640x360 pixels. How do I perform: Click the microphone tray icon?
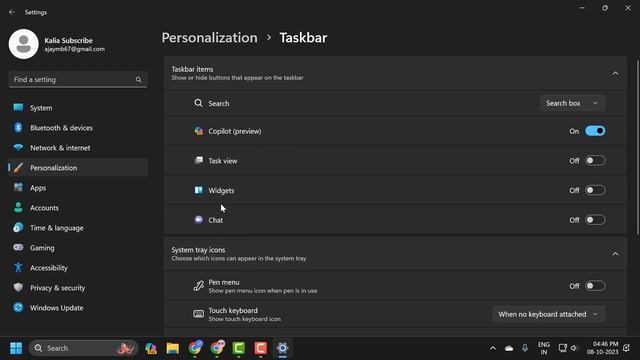pyautogui.click(x=525, y=348)
